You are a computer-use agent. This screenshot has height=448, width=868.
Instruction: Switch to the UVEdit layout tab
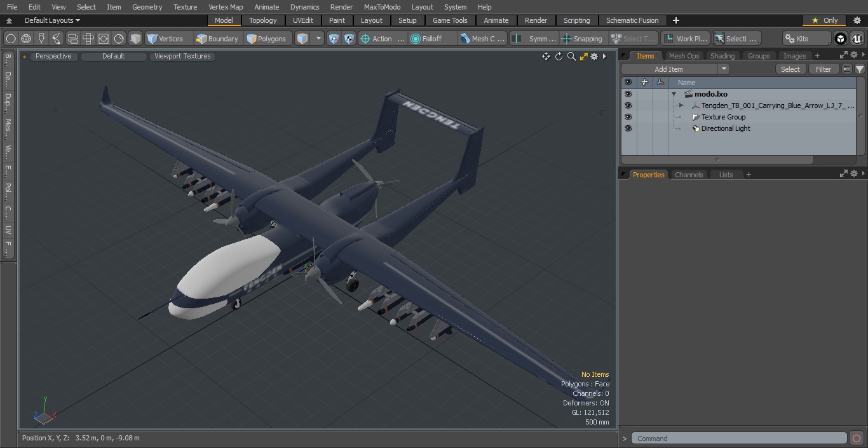(303, 20)
